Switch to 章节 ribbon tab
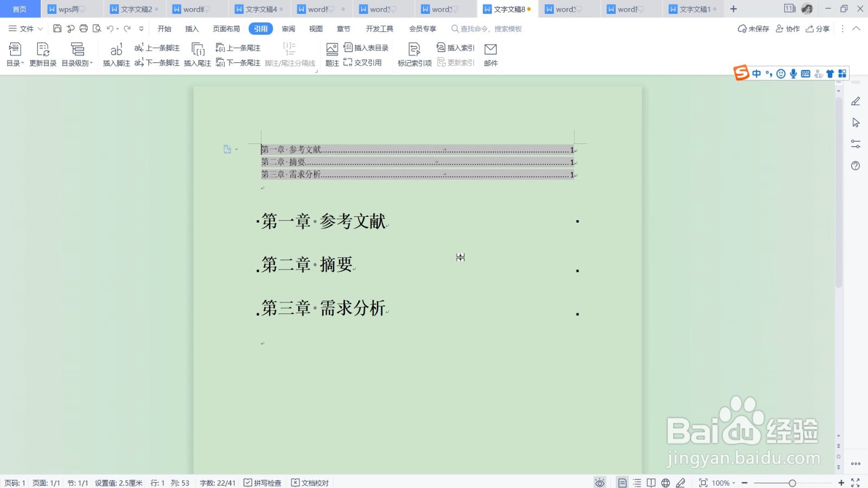The height and width of the screenshot is (488, 868). click(x=343, y=29)
